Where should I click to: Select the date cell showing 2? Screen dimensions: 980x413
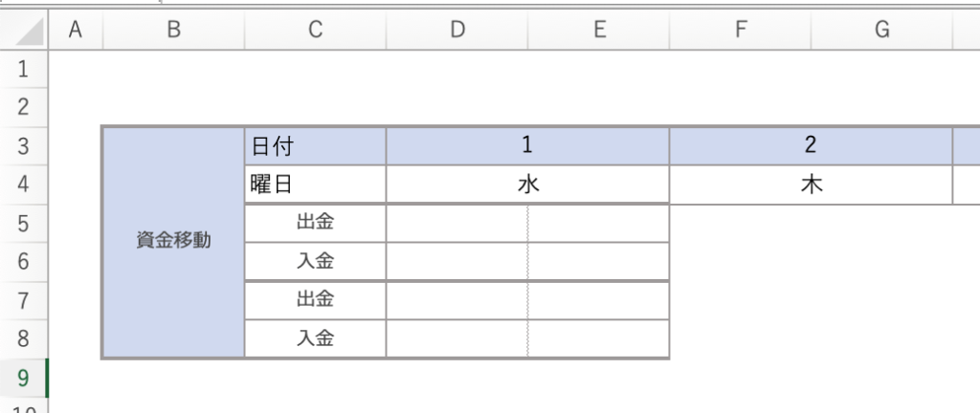(811, 146)
